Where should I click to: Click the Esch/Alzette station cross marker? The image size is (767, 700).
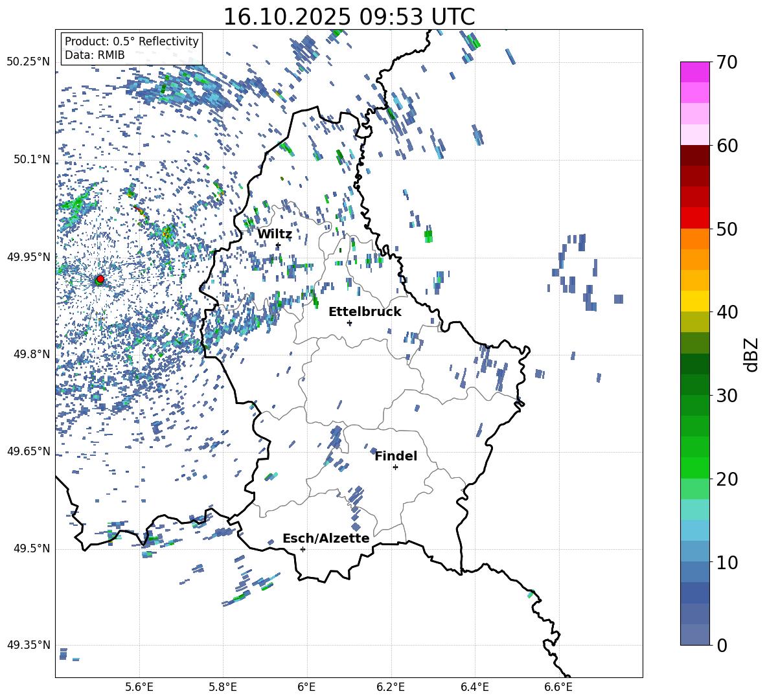(303, 549)
